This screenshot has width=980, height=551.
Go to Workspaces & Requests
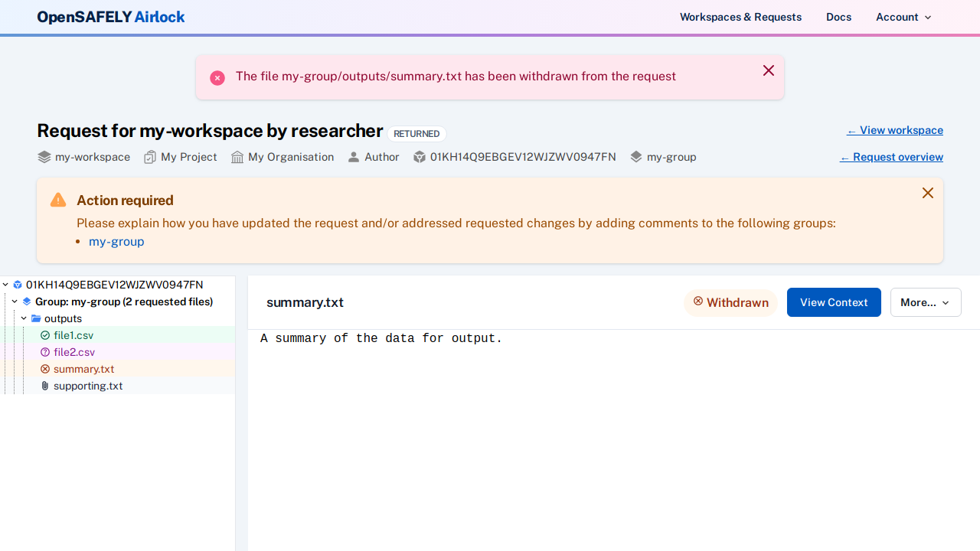pyautogui.click(x=740, y=17)
